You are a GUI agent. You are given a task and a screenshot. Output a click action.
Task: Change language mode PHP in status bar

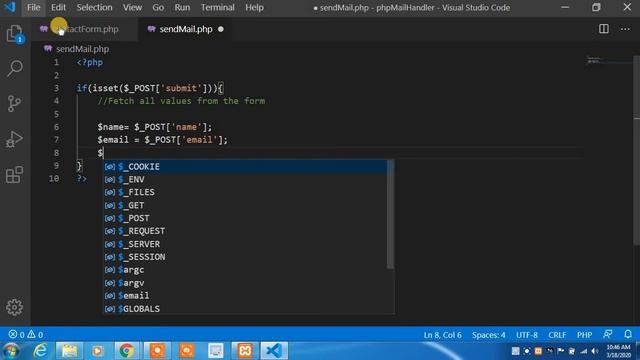(x=584, y=335)
